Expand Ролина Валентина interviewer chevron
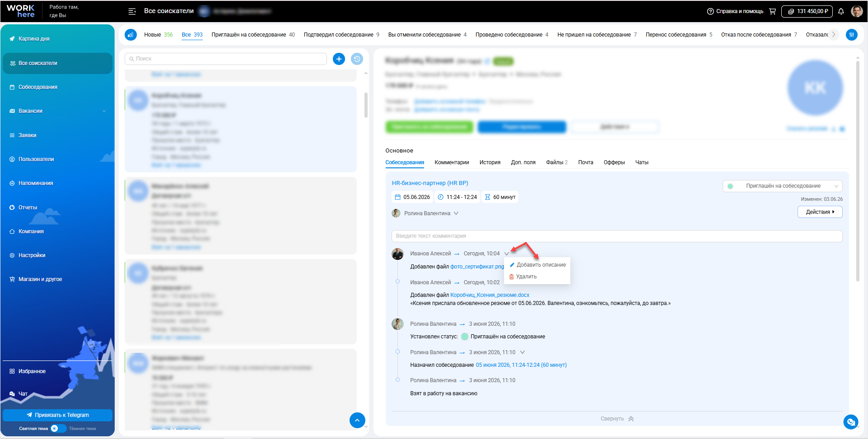The height and width of the screenshot is (439, 868). coord(456,213)
